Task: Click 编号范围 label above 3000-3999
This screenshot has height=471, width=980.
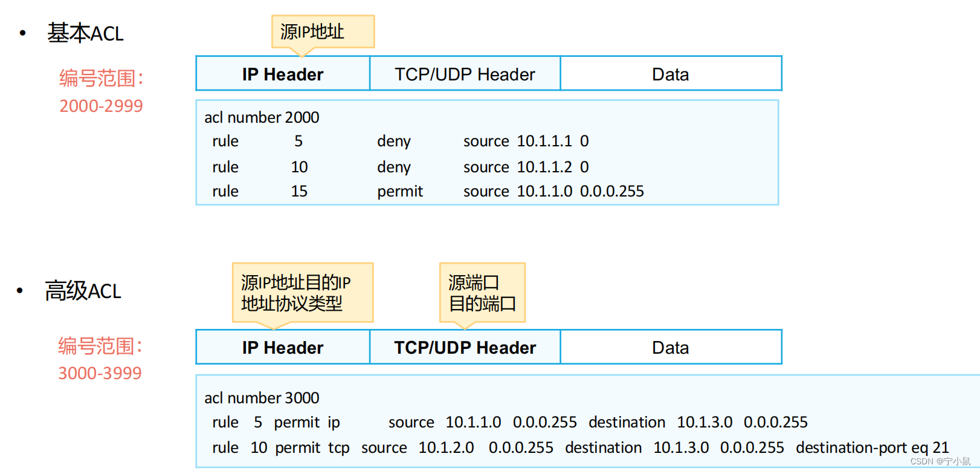Action: click(x=100, y=346)
